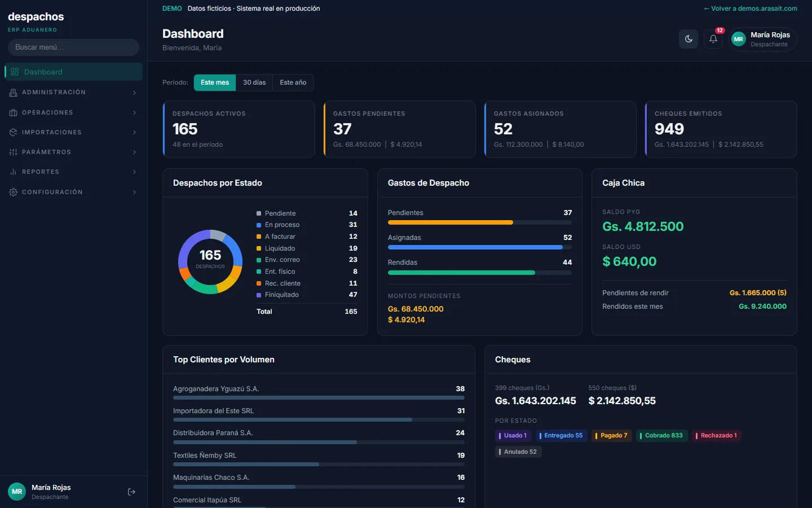Click the Gastos Pendientes stat card

coord(400,129)
